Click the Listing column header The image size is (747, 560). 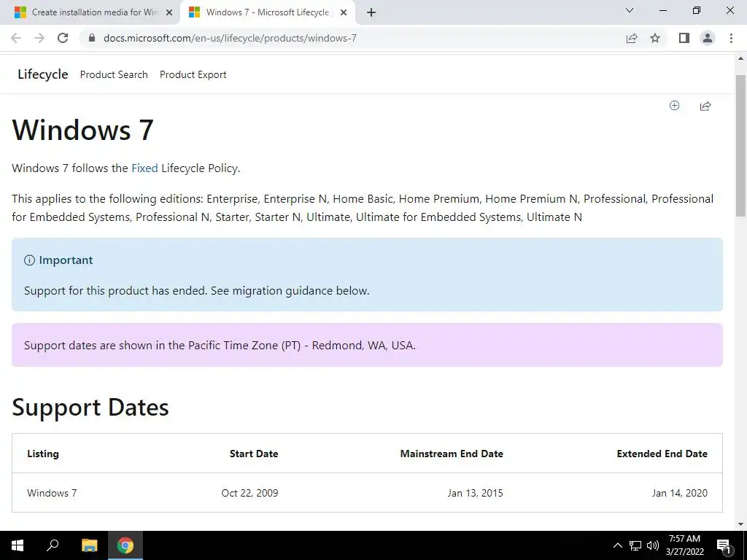pyautogui.click(x=43, y=454)
